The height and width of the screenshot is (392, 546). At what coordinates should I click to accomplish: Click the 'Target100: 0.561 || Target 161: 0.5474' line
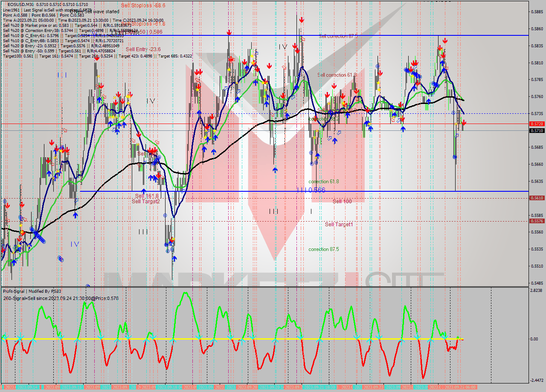97,56
